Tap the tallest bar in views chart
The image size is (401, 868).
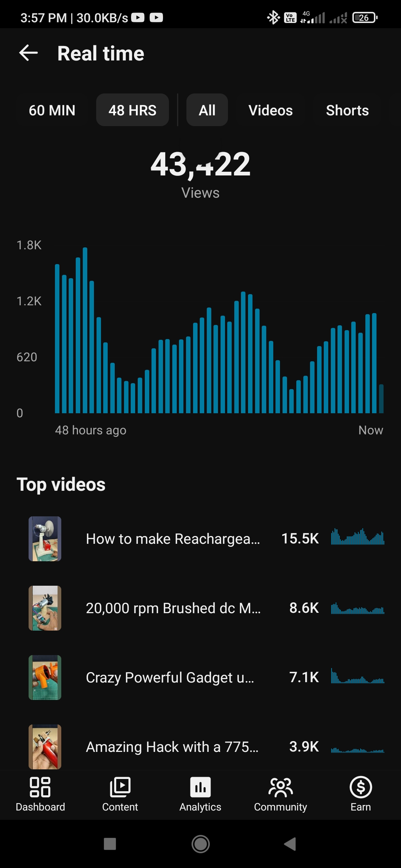[85, 330]
